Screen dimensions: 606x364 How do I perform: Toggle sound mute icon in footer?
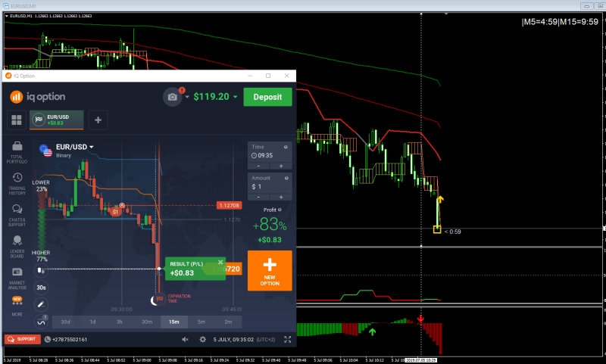(185, 339)
